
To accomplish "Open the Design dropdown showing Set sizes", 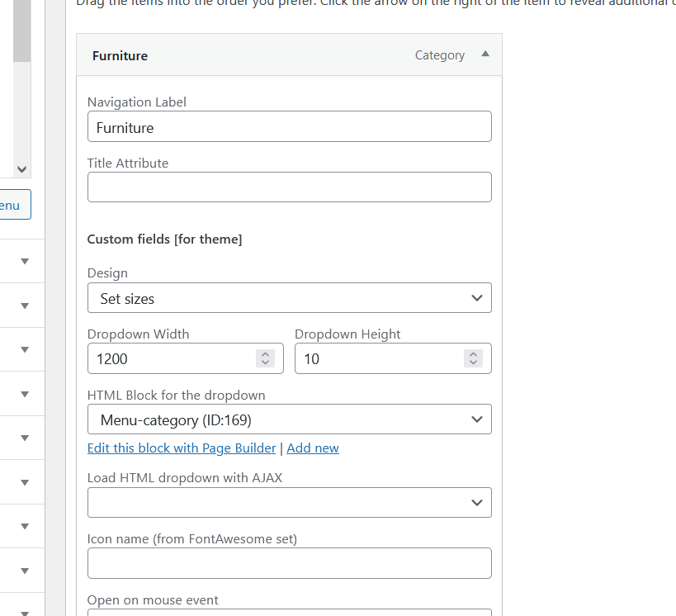I will point(289,298).
